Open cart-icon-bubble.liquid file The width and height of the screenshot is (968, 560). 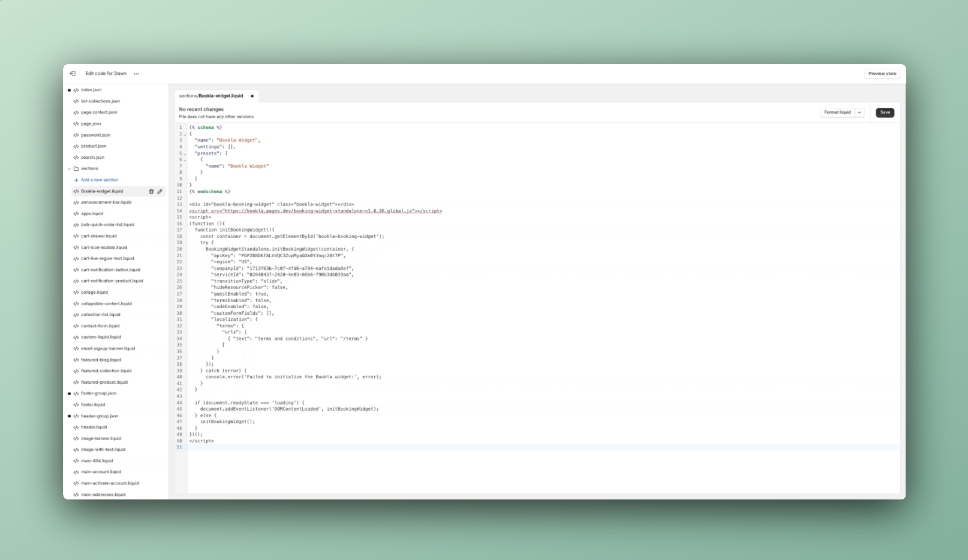(104, 248)
